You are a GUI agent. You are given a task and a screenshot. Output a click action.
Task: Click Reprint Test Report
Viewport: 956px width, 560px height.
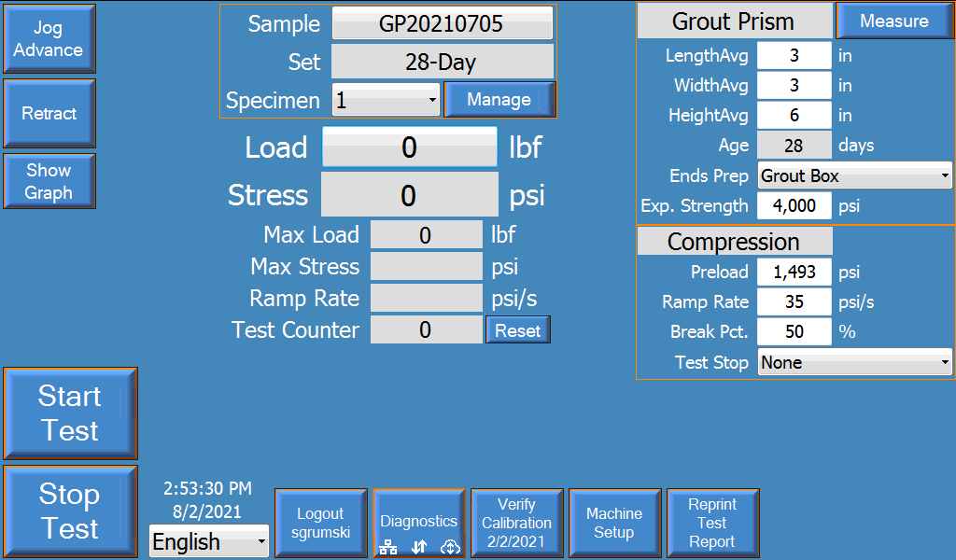pos(712,523)
